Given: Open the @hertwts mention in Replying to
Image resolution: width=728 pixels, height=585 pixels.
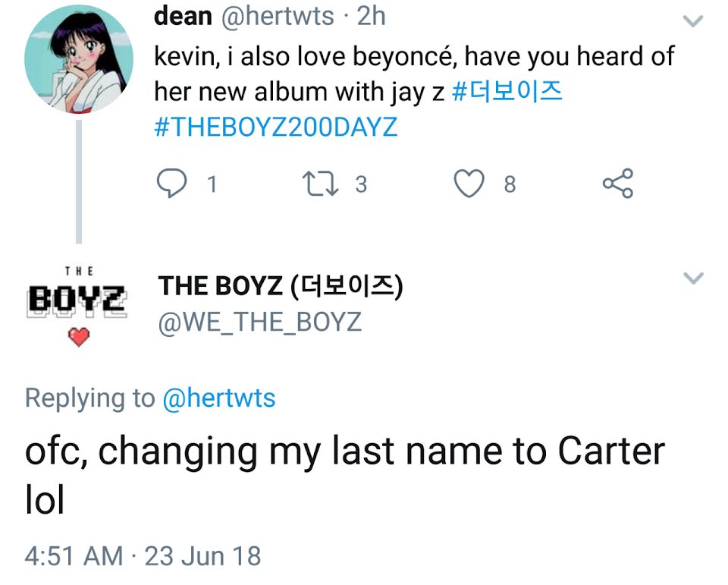Looking at the screenshot, I should pyautogui.click(x=218, y=398).
